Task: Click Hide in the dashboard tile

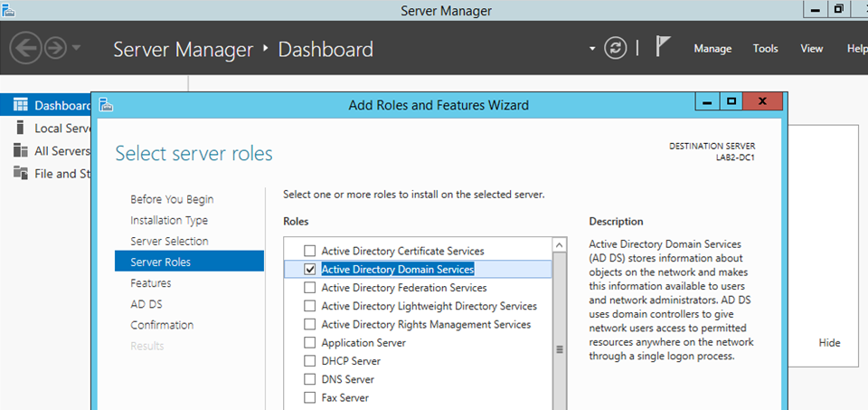Action: tap(829, 343)
